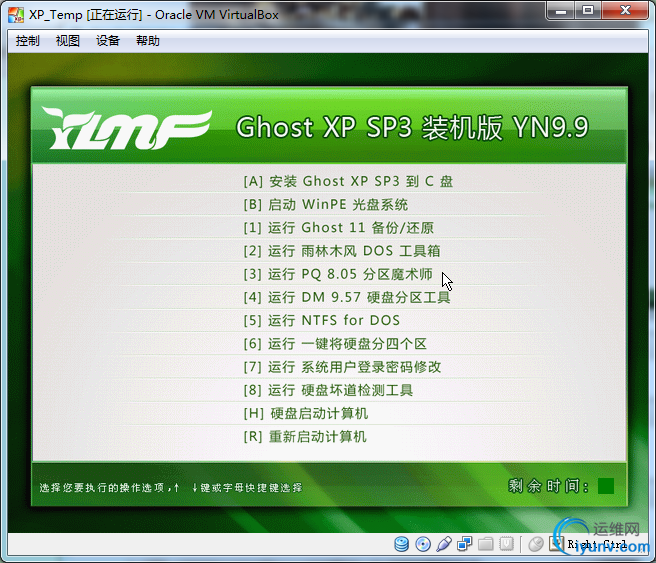Close the XP_Temp VirtualBox window
The width and height of the screenshot is (656, 563).
625,10
